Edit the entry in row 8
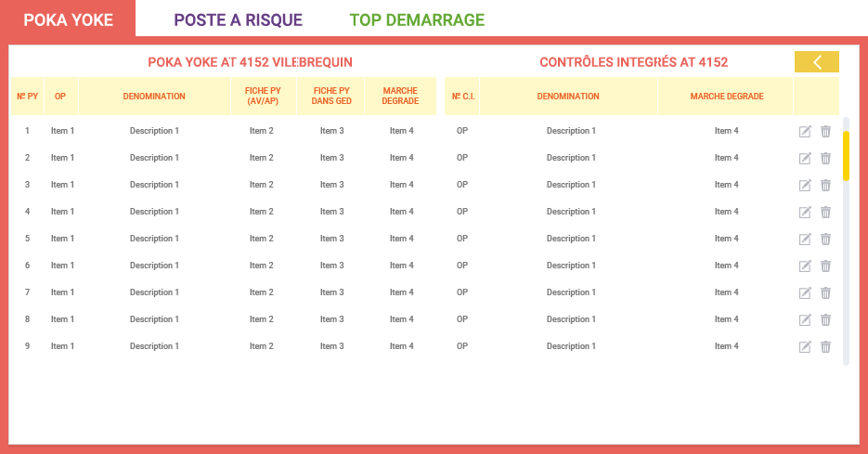868x454 pixels. click(x=805, y=320)
